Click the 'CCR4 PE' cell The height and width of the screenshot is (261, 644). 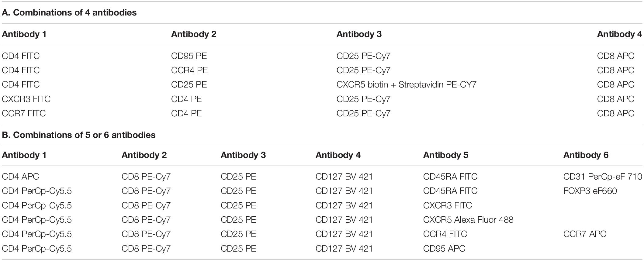[x=189, y=70]
